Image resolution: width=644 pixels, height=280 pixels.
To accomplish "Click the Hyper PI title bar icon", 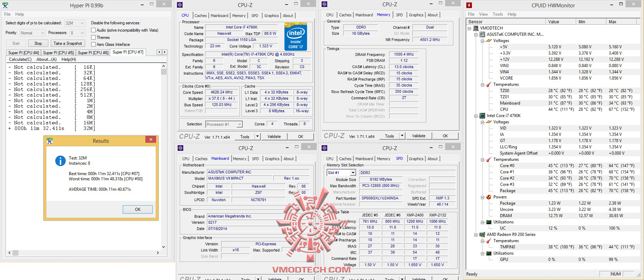I will point(5,5).
